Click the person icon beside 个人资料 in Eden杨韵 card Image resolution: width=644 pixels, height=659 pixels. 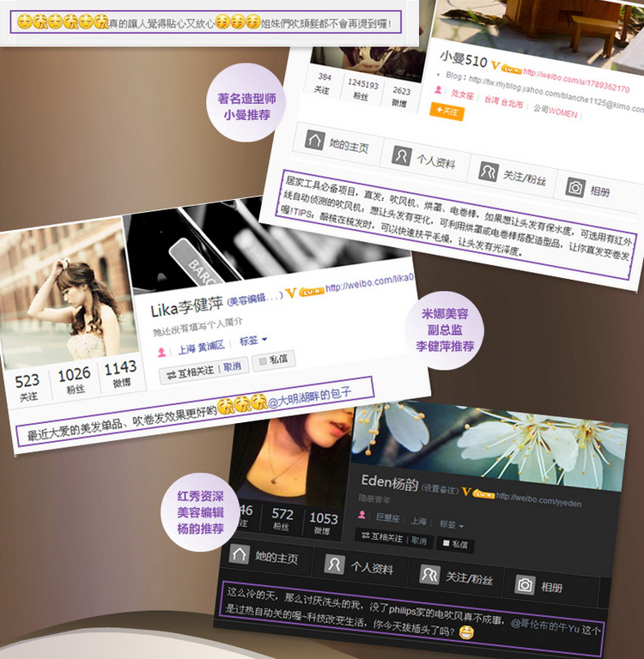point(334,565)
